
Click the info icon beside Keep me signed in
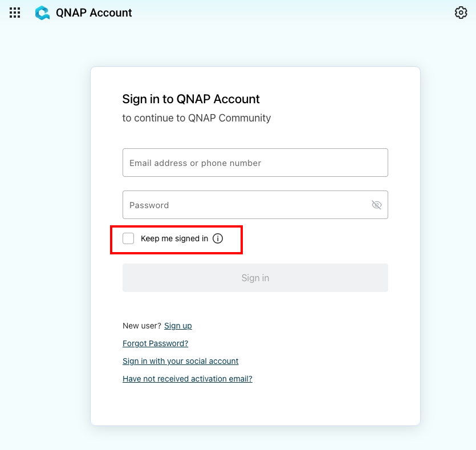(x=218, y=238)
